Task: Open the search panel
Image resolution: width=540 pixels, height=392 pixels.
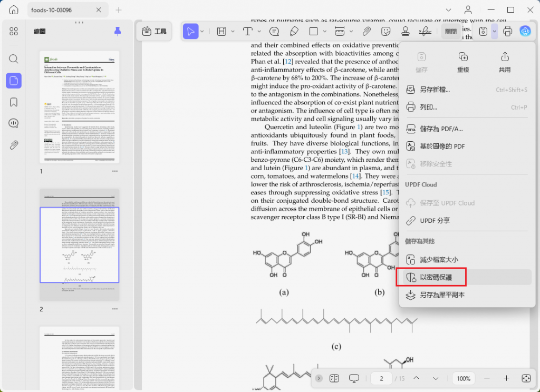Action: click(x=14, y=60)
